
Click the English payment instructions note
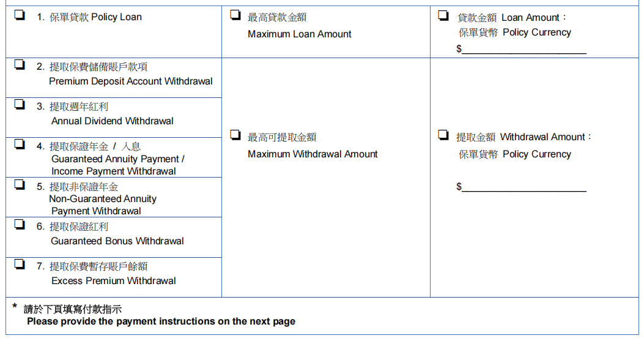pyautogui.click(x=161, y=321)
